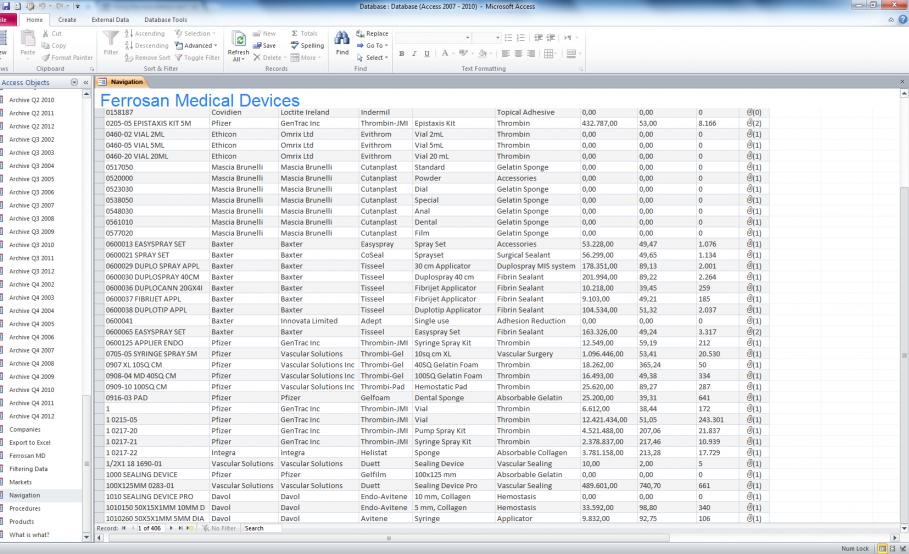Switch to the Create ribbon tab
This screenshot has width=909, height=554.
pos(67,20)
